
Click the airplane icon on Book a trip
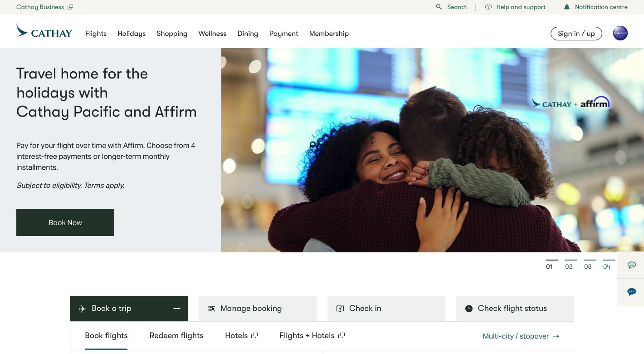tap(83, 309)
